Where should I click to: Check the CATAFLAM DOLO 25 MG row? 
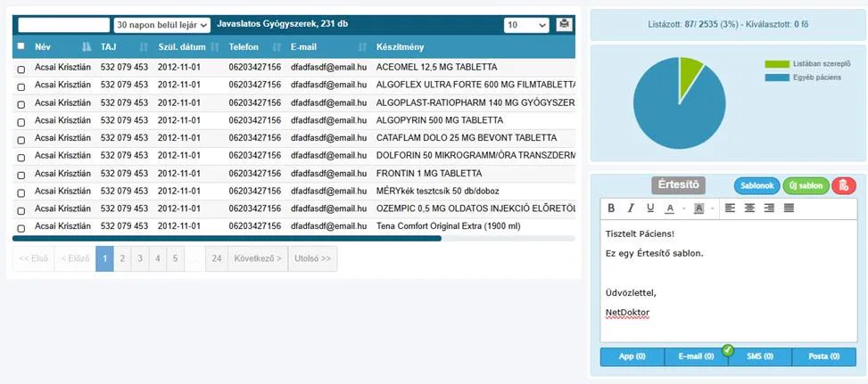(x=21, y=140)
